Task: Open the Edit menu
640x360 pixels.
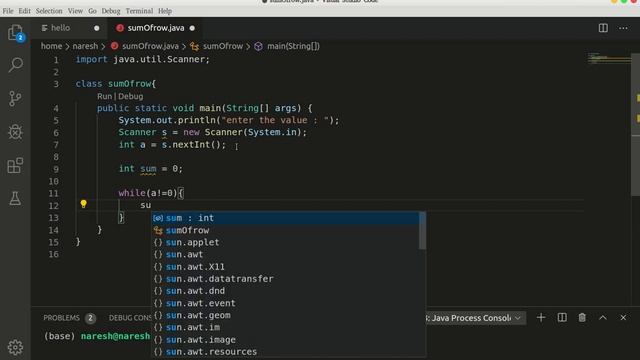Action: pyautogui.click(x=24, y=11)
